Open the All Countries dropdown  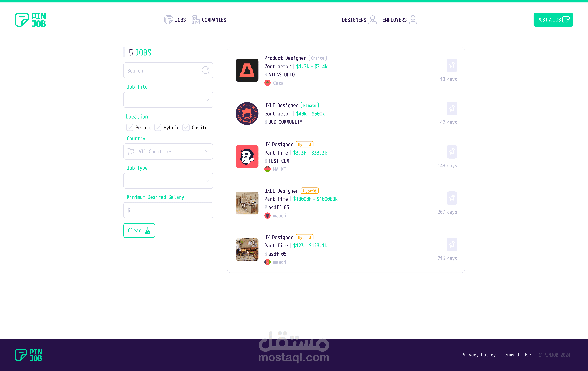pyautogui.click(x=168, y=151)
